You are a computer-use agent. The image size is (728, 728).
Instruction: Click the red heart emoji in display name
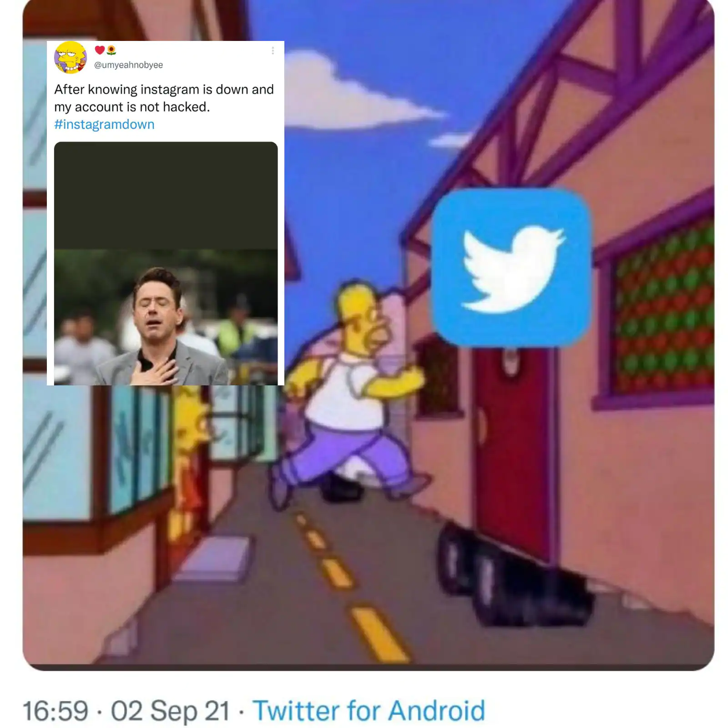click(x=100, y=50)
